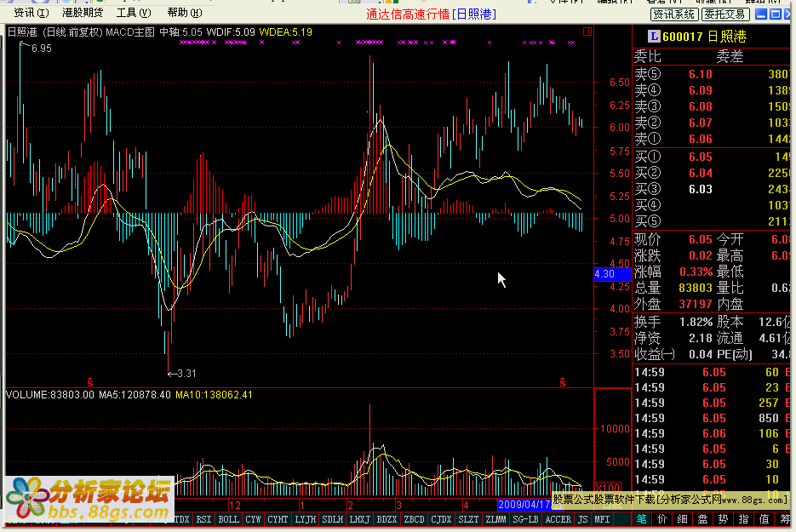796x532 pixels.
Task: Click sell-five price 6.10
Action: (701, 74)
